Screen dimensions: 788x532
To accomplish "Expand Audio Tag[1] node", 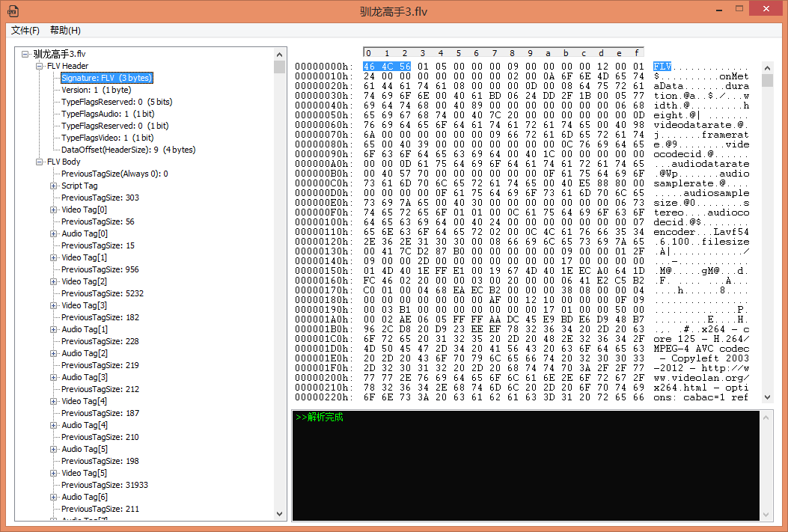I will point(53,329).
